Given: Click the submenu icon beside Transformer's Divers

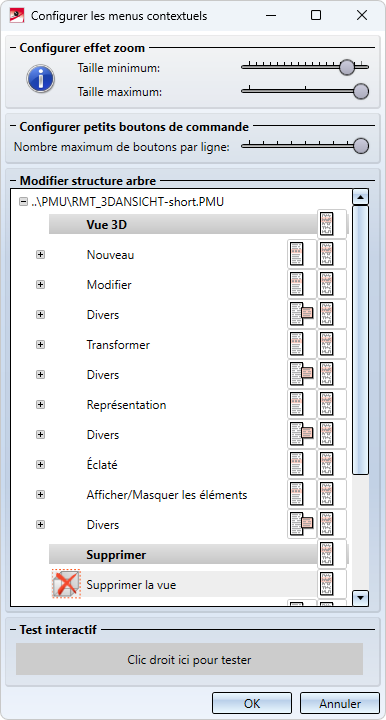Looking at the screenshot, I should point(302,374).
